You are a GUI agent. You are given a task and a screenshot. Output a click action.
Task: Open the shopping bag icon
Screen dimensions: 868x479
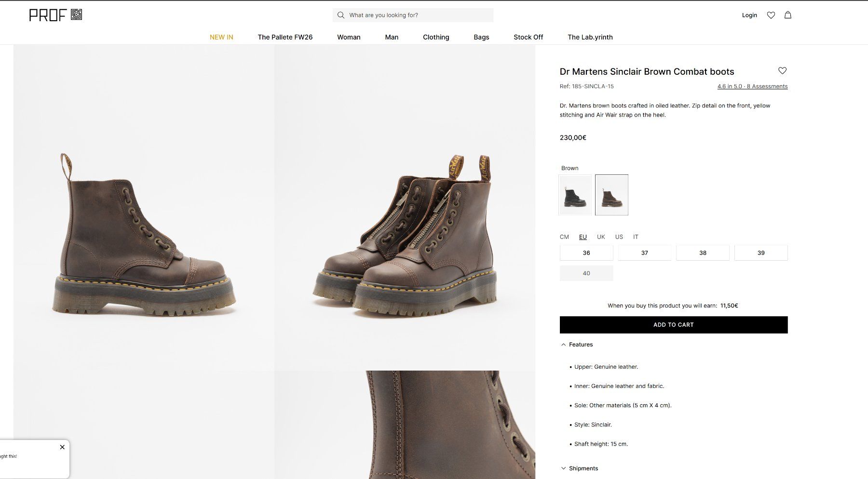point(788,15)
